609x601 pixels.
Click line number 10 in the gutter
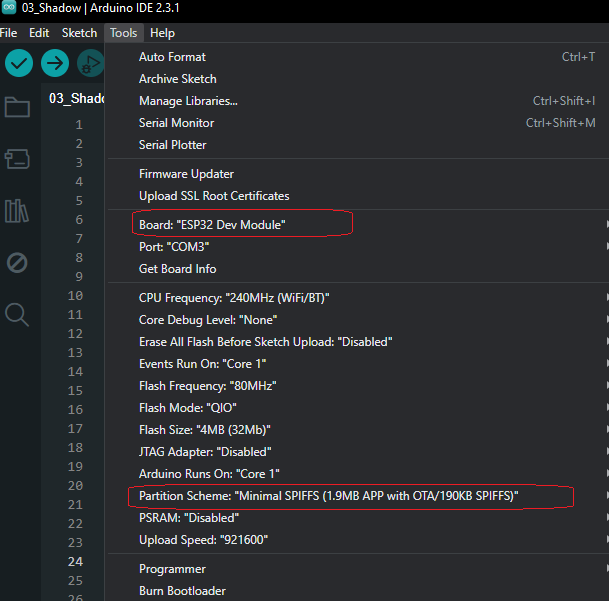[75, 296]
